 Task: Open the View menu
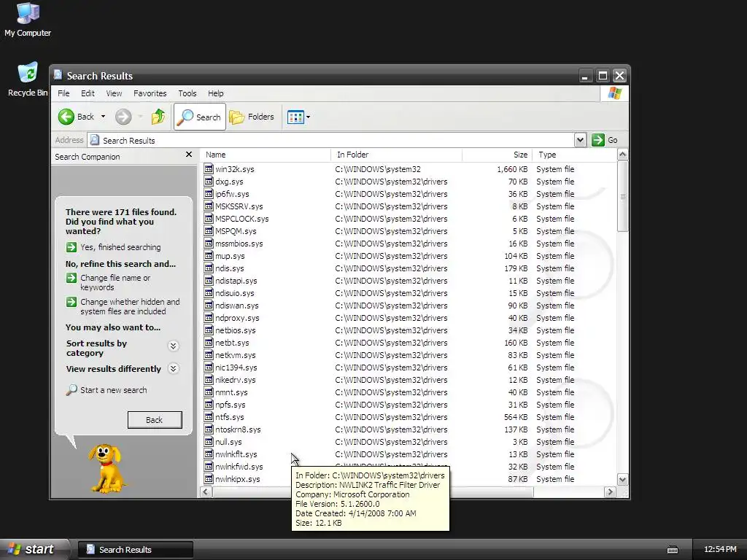coord(114,93)
